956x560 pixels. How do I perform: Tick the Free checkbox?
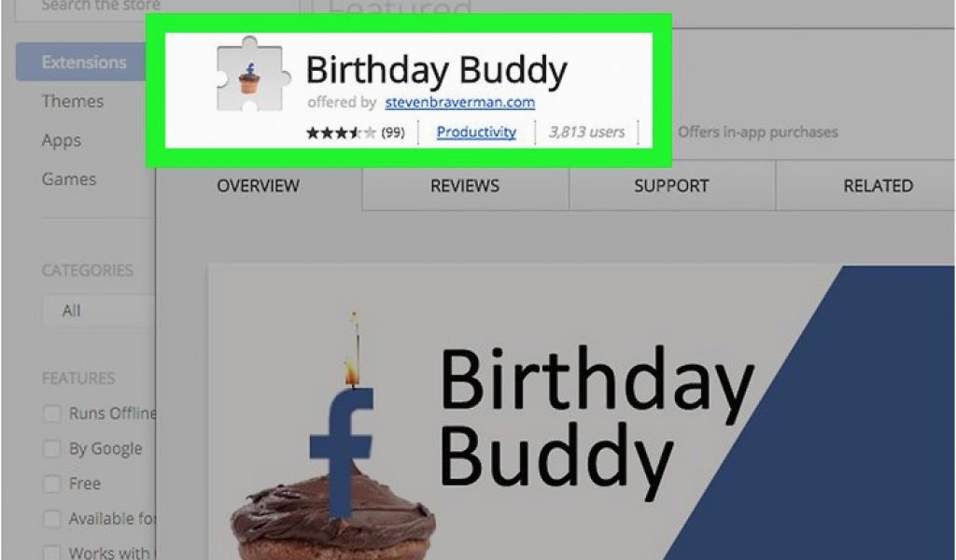(x=52, y=484)
